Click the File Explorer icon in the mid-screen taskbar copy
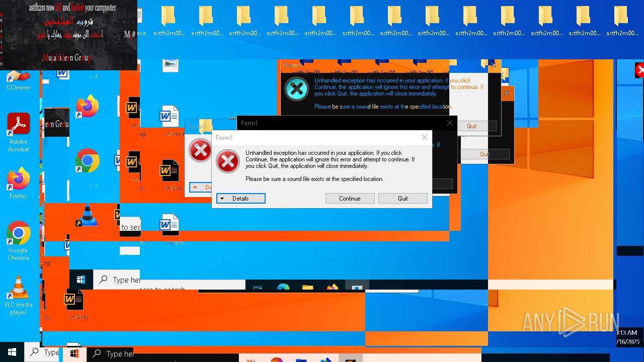644x362 pixels. [x=308, y=287]
